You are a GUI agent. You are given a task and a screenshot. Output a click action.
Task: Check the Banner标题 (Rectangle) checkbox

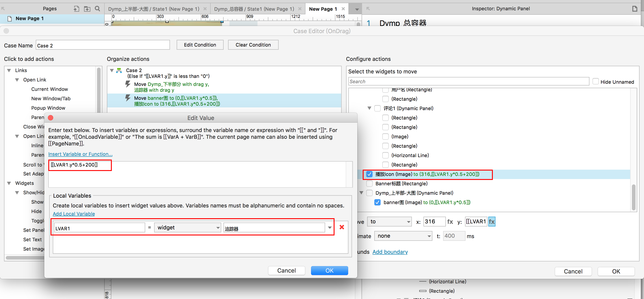[369, 184]
